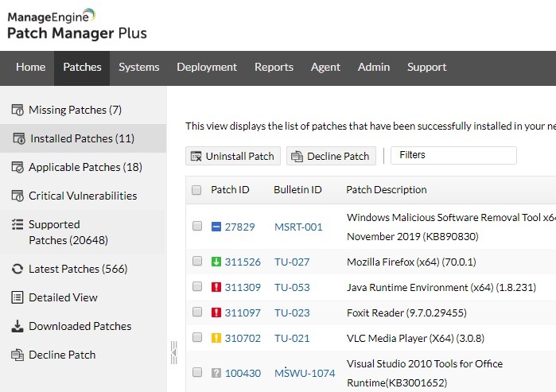556x392 pixels.
Task: Check the box for Mozilla Firefox patch
Action: pos(197,262)
